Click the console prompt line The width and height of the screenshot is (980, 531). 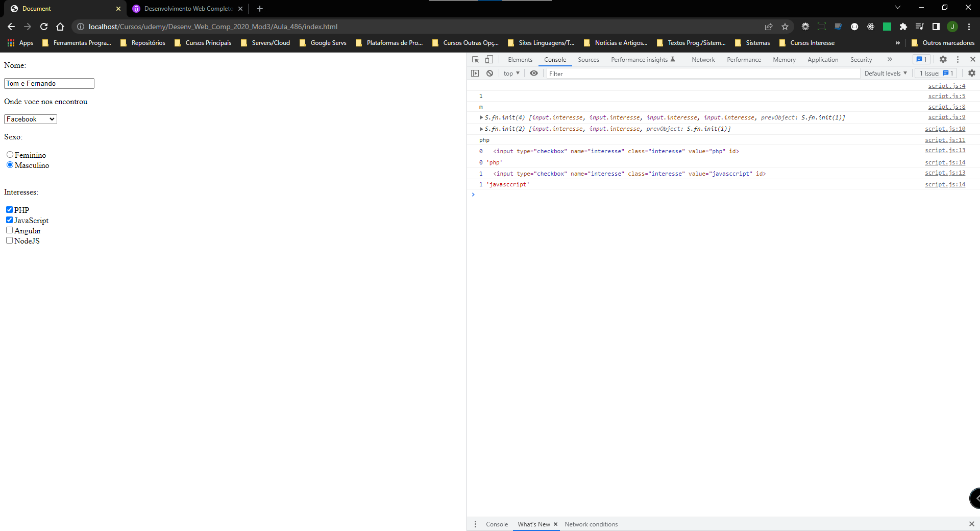pos(723,195)
